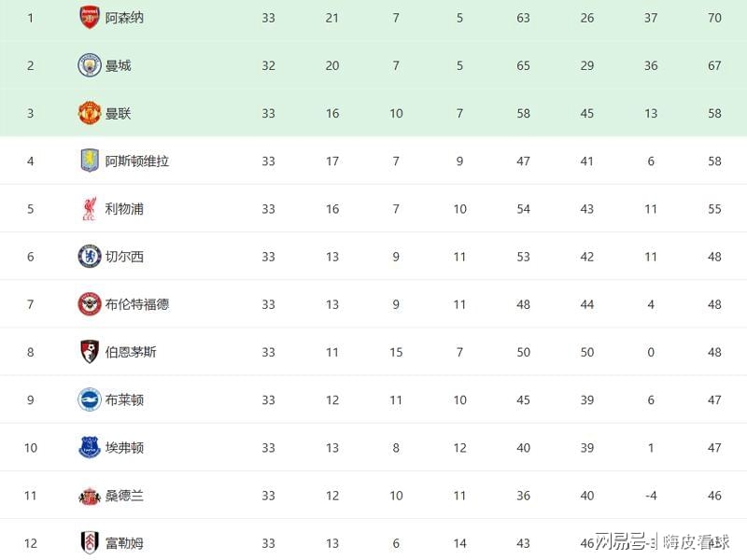Select the 伯恩茅斯 team name

[131, 352]
